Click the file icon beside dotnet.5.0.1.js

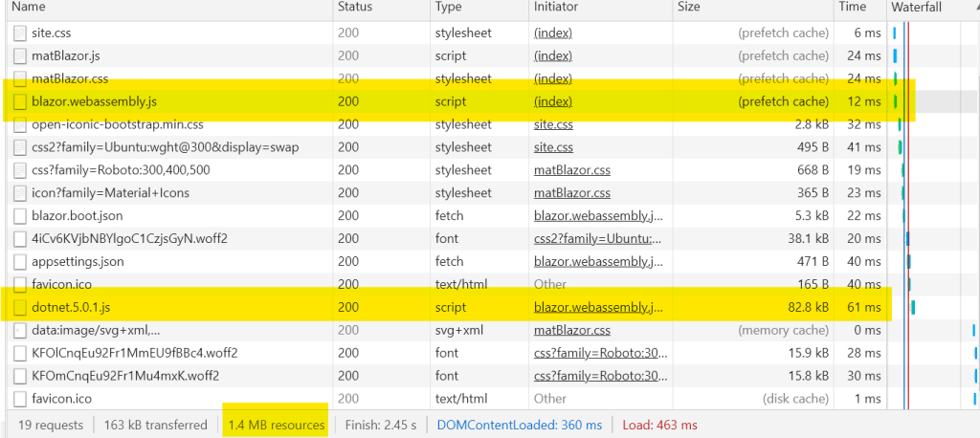click(20, 308)
